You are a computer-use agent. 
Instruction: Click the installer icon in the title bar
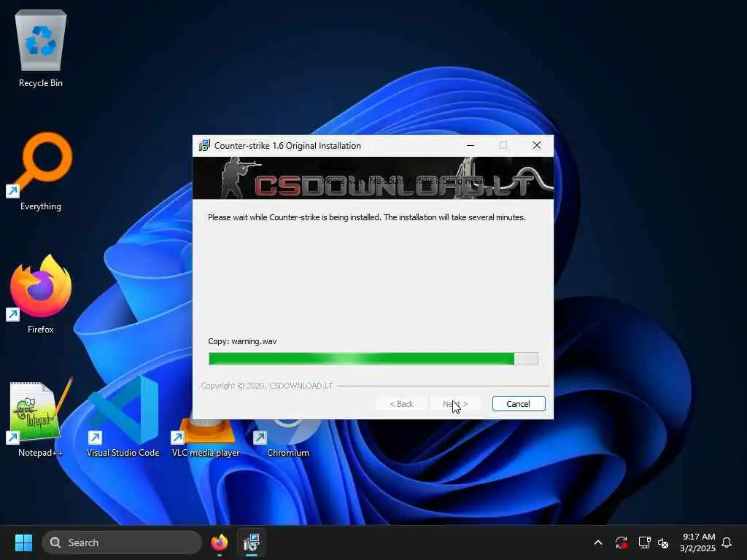(x=204, y=145)
